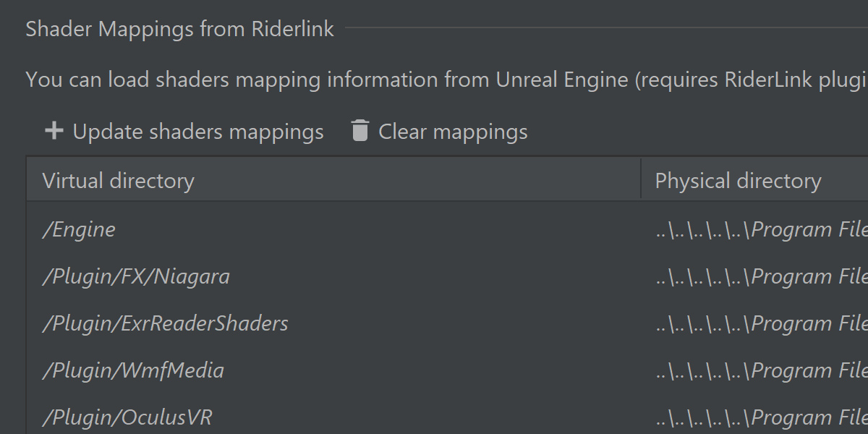Highlight the /Plugin/WmfMedia row

(x=134, y=370)
